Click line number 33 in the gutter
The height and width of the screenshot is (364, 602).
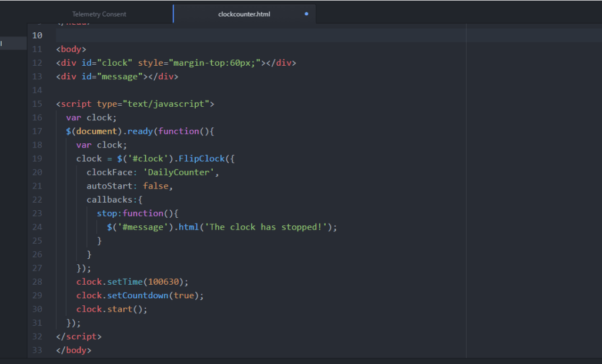click(37, 350)
